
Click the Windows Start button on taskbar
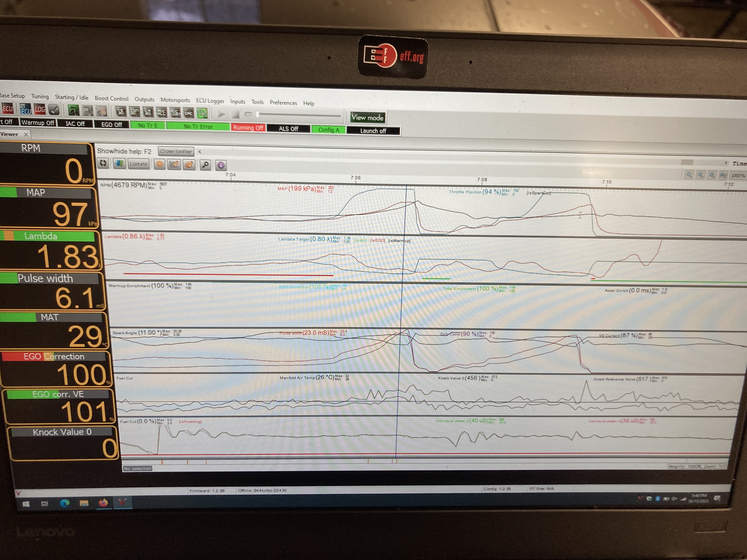pos(26,504)
